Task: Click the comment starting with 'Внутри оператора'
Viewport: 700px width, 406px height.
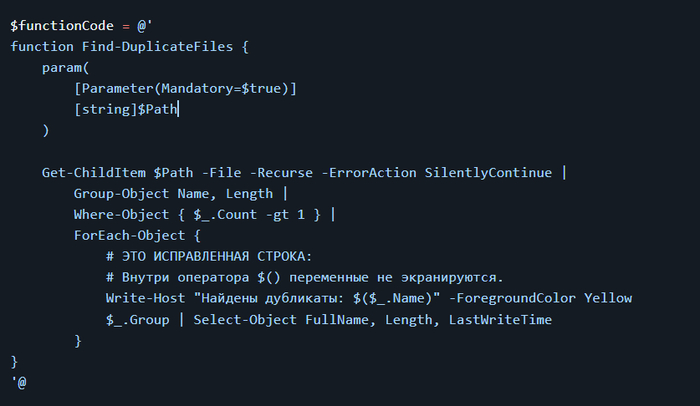Action: [x=304, y=277]
